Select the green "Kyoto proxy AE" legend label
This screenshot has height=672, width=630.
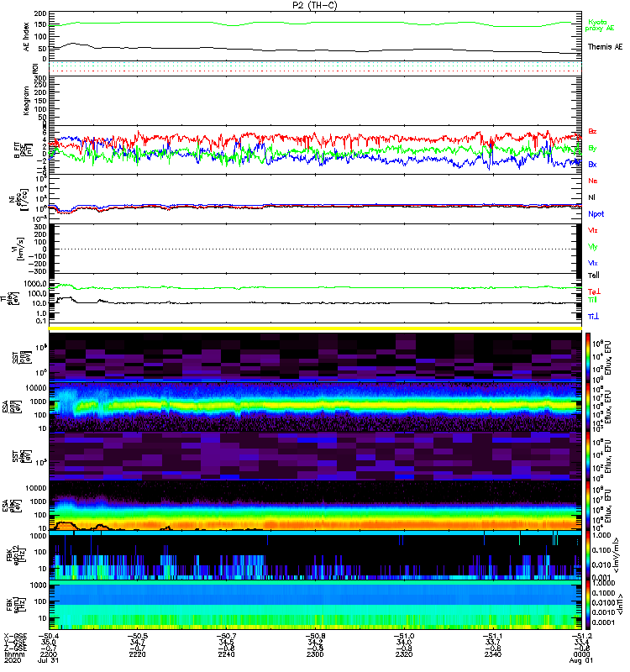[599, 25]
